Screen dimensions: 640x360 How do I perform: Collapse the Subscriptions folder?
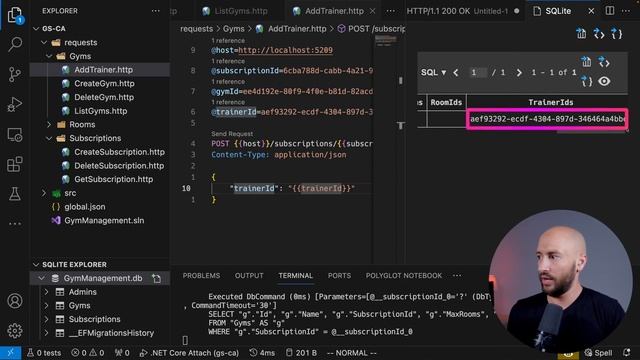point(49,138)
